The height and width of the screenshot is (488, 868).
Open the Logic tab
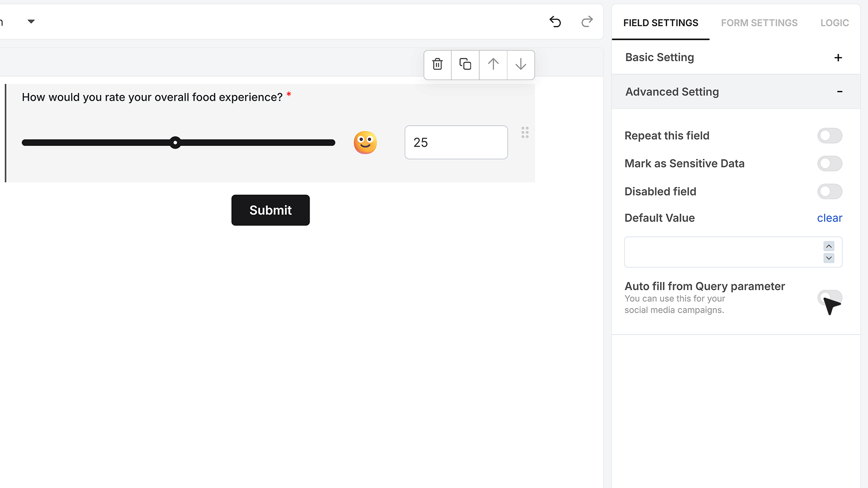pos(835,23)
